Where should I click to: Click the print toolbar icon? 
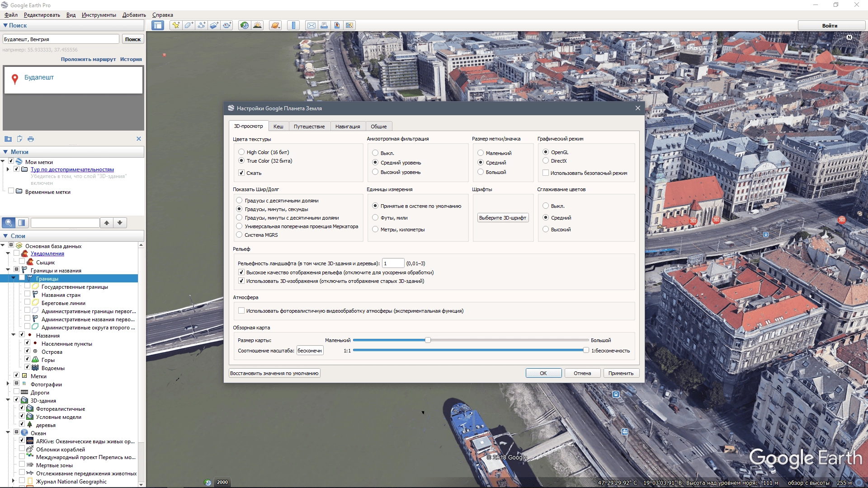(x=324, y=25)
